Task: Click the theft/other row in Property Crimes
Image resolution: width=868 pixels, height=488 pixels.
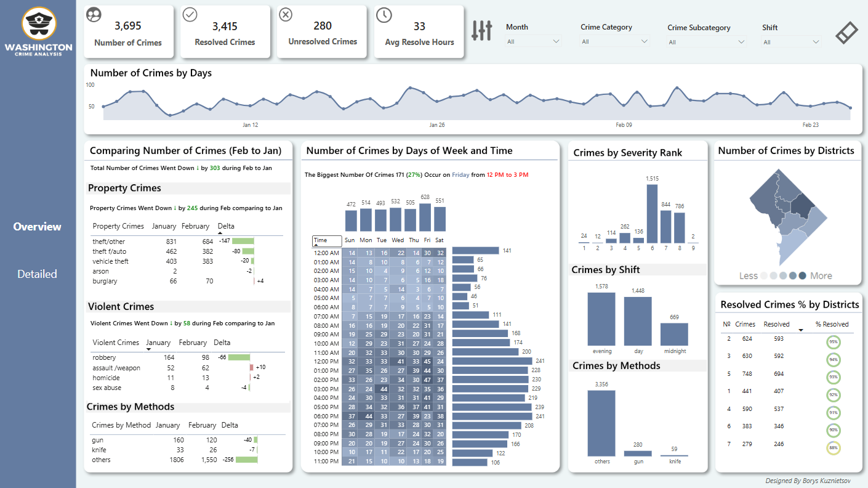Action: coord(187,242)
